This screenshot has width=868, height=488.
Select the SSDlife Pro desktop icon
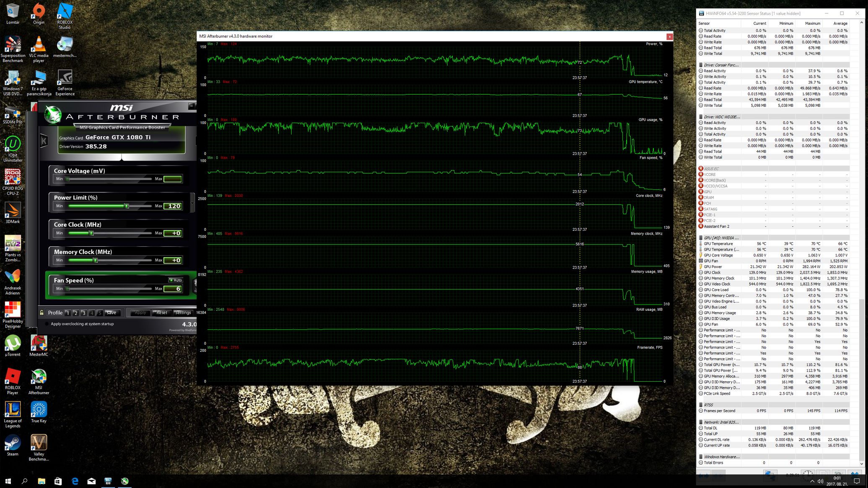pos(13,115)
